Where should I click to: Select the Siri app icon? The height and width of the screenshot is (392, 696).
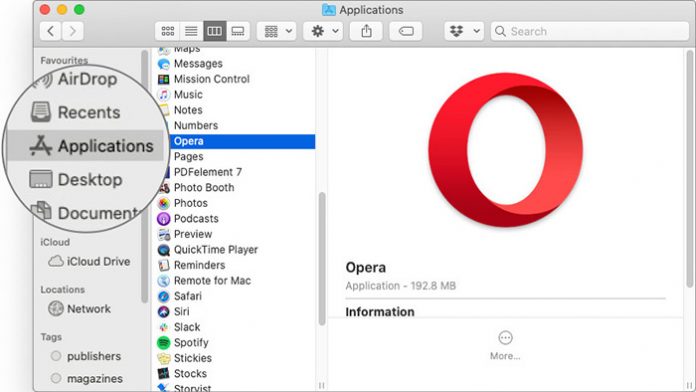click(164, 312)
